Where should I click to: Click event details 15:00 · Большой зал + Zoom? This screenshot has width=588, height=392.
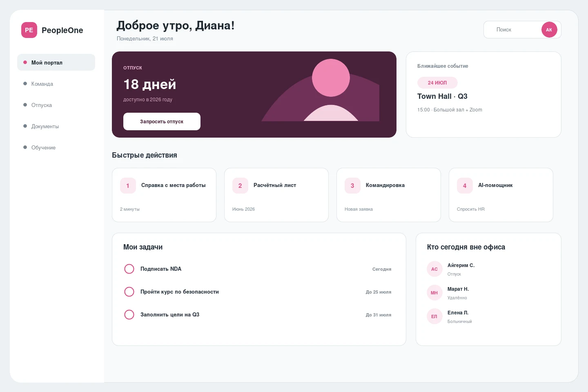pyautogui.click(x=450, y=110)
